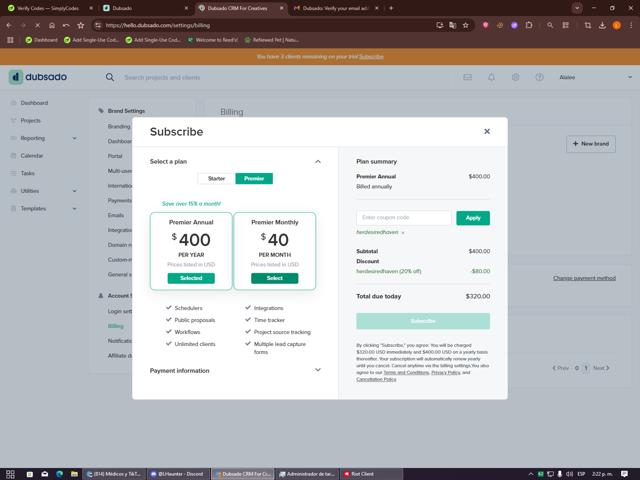Click the faded Subscribe confirmation button

coord(423,321)
